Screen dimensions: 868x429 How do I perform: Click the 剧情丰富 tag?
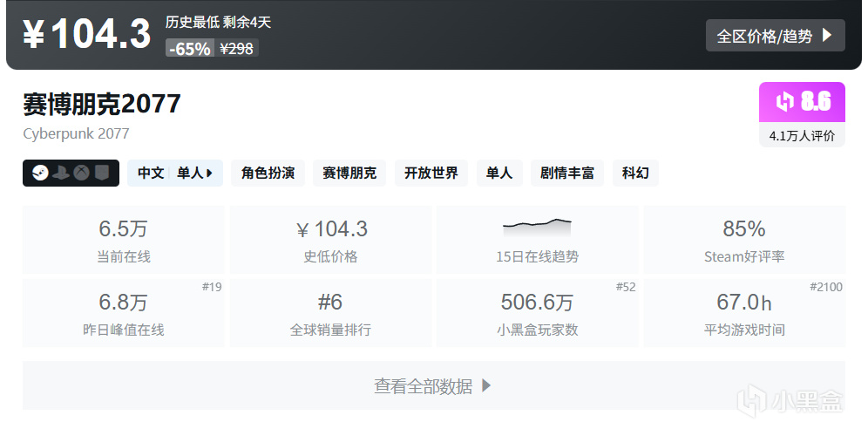(567, 174)
